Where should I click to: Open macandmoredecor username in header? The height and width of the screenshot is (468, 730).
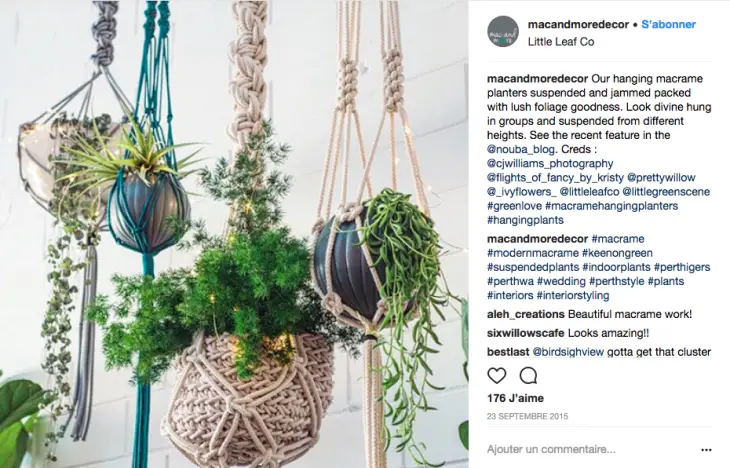pyautogui.click(x=578, y=25)
